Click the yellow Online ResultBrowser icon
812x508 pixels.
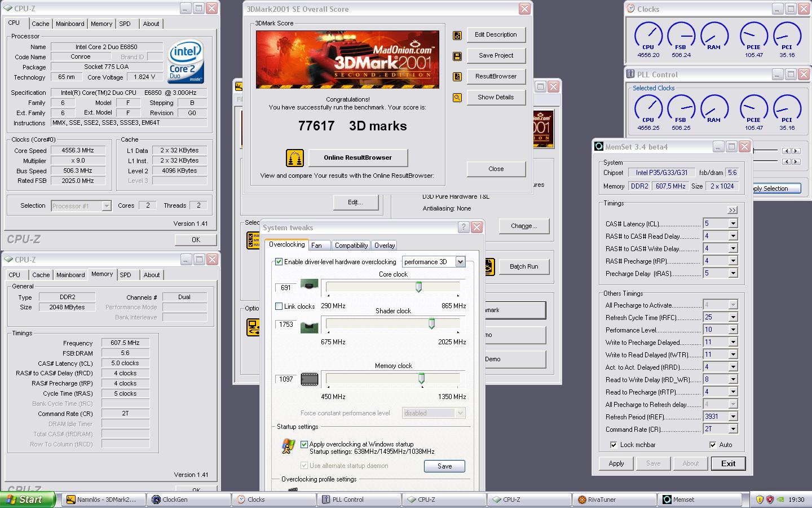click(295, 158)
